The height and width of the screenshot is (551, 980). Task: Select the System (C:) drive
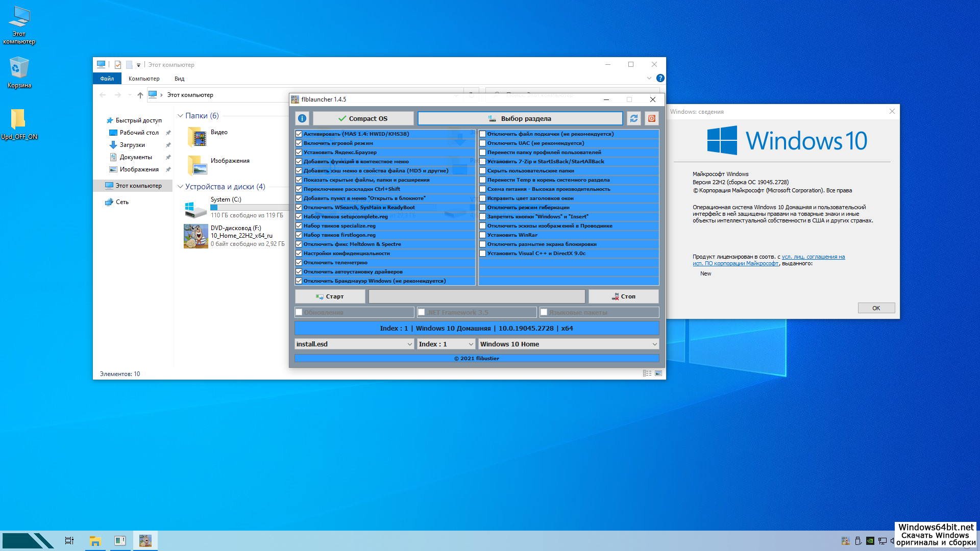(226, 199)
